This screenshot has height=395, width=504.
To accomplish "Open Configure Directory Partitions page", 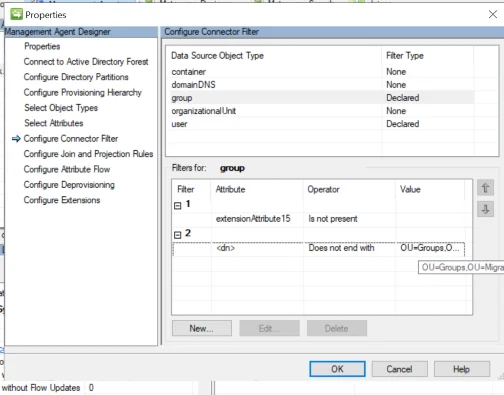I will click(x=76, y=77).
